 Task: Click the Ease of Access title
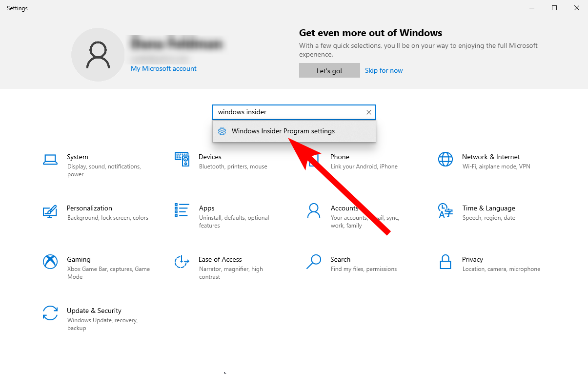point(220,259)
